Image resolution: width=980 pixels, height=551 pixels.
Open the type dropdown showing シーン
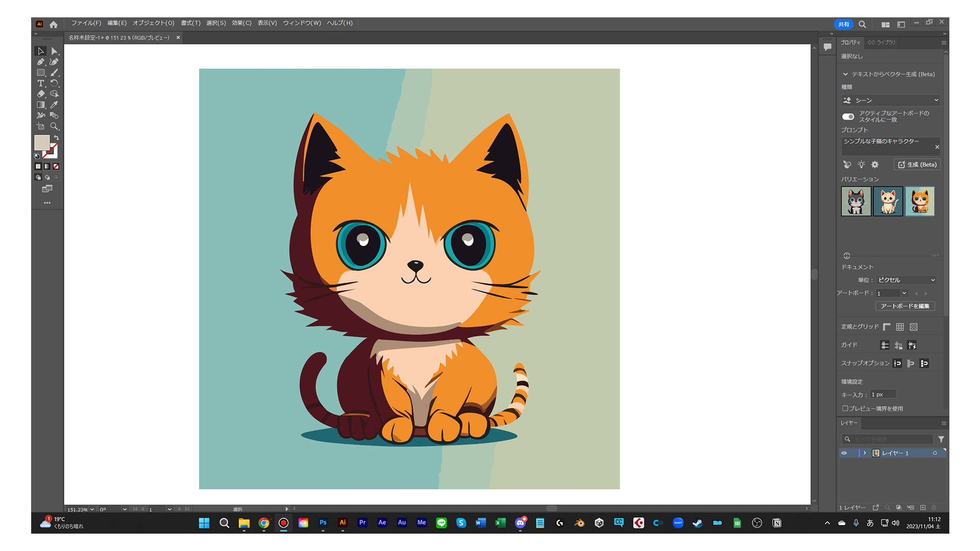[890, 101]
